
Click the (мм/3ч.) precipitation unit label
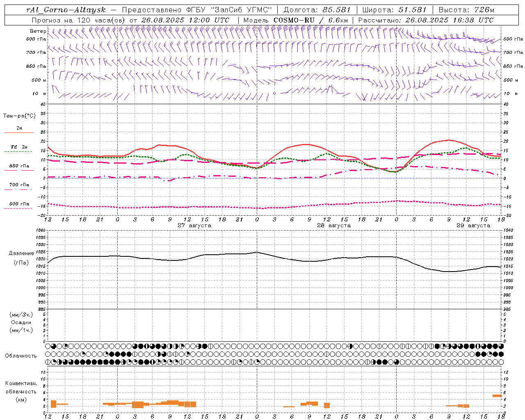pyautogui.click(x=21, y=315)
